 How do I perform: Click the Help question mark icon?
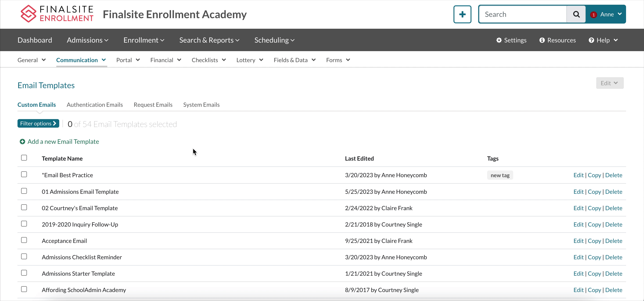591,40
